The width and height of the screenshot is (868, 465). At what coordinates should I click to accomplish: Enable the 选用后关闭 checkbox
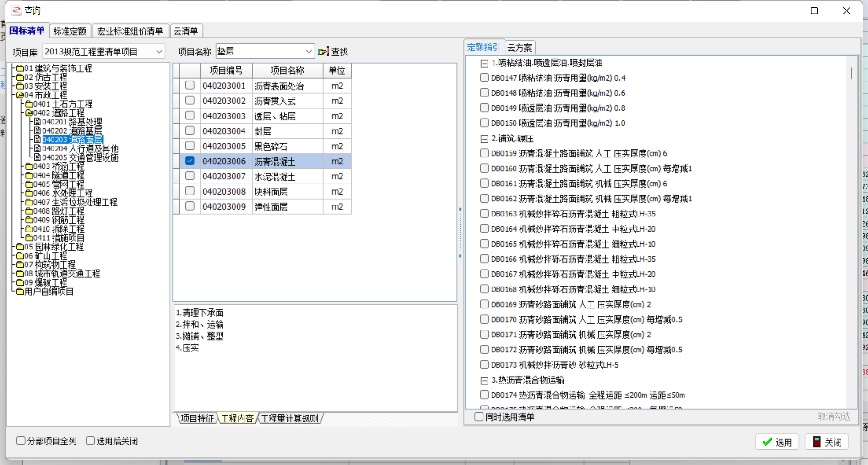tap(90, 440)
